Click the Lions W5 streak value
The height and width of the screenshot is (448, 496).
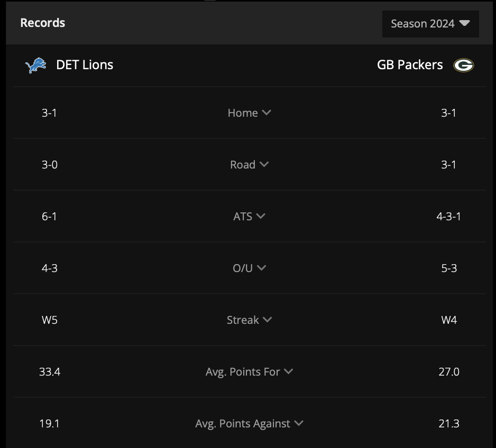[x=50, y=320]
